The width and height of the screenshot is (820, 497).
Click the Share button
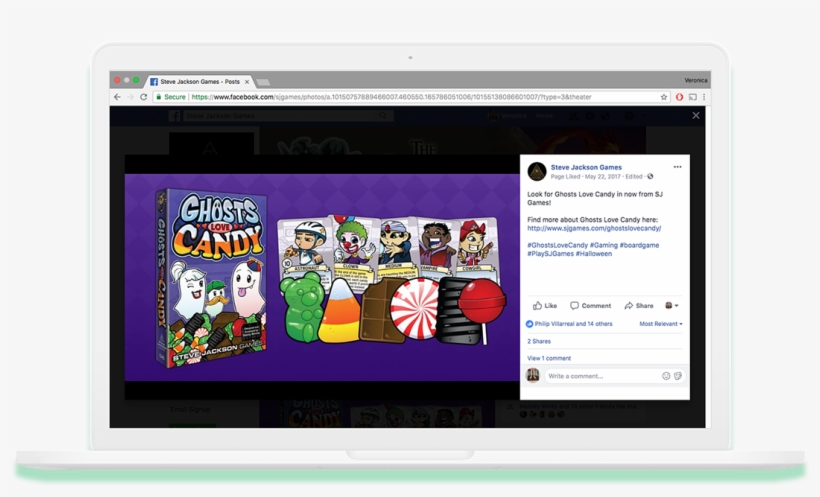coord(639,306)
